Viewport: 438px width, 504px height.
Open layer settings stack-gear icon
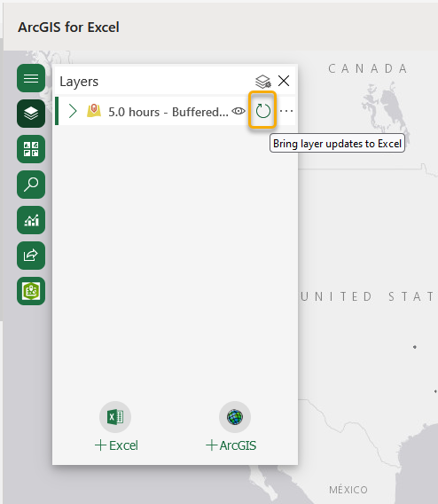(263, 82)
